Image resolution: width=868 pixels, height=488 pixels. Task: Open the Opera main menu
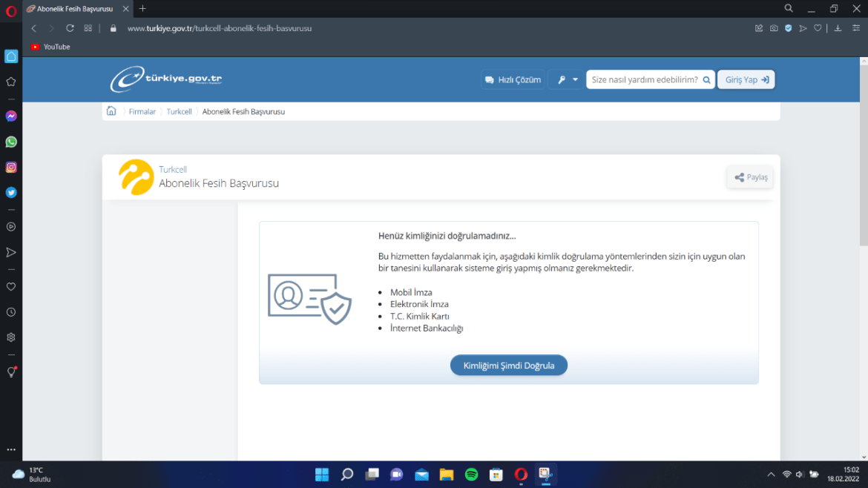(11, 10)
